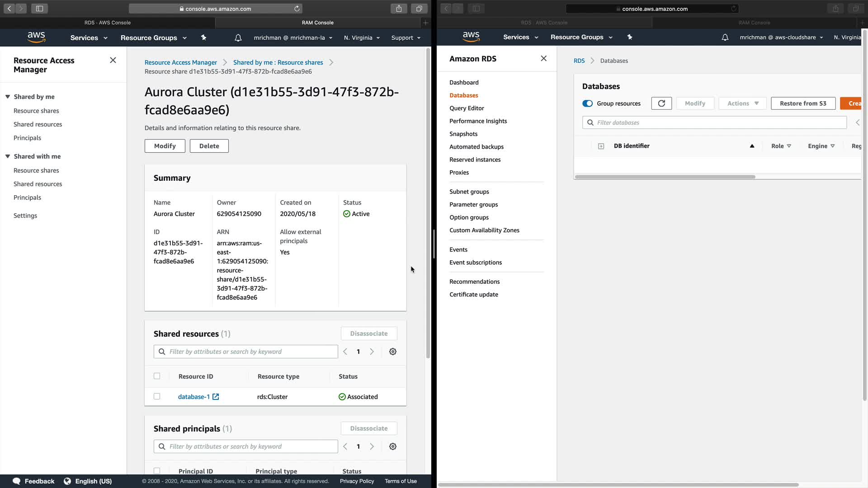868x488 pixels.
Task: Click Restore from S3 button
Action: pos(802,103)
